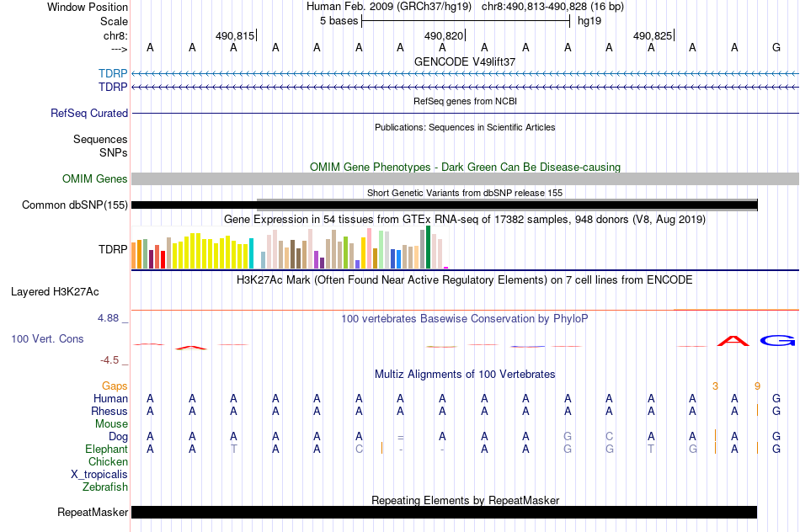Select the Human alignment row label
800x532 pixels.
coord(110,398)
